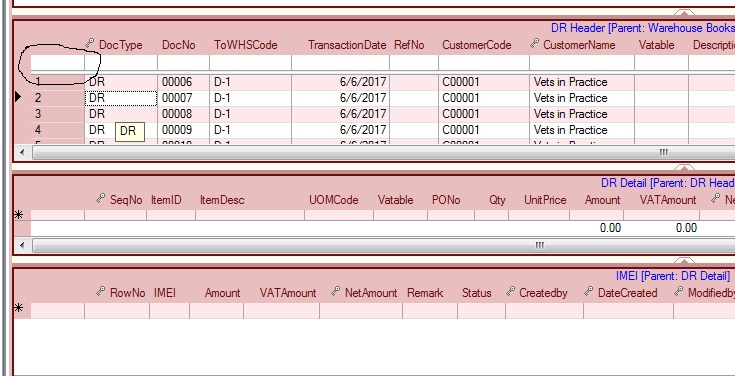Select row header number 4
Viewport: 735px width, 376px height.
point(57,130)
